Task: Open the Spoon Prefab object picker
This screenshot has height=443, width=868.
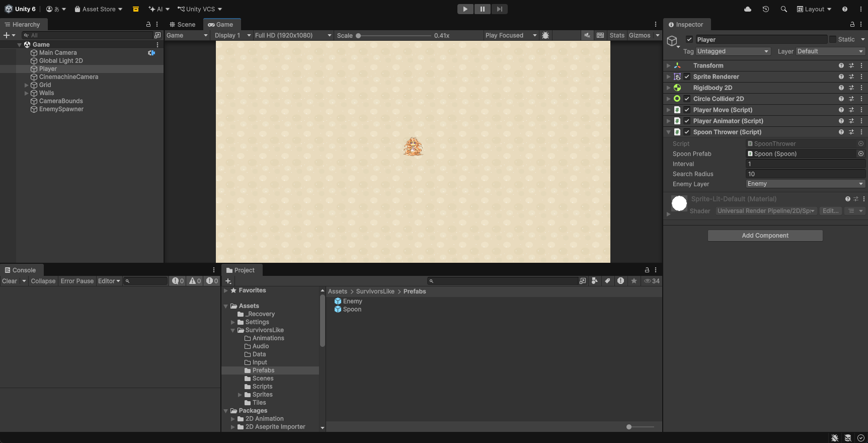Action: [x=861, y=154]
